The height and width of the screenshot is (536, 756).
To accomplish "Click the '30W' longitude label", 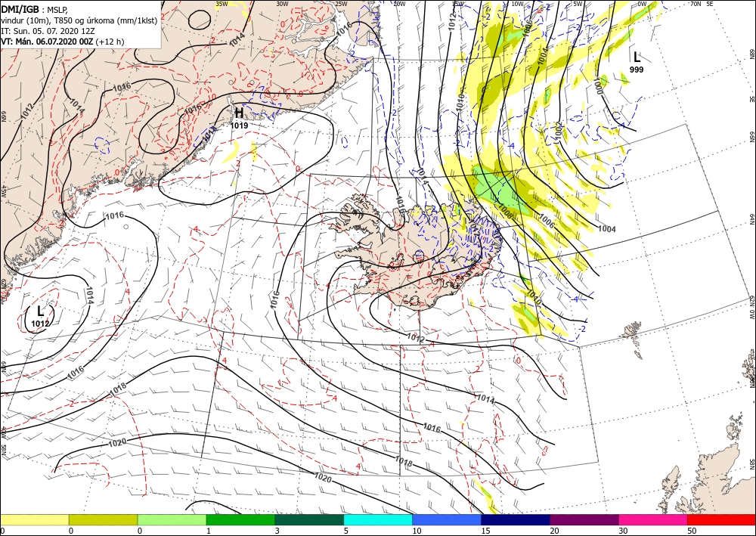I will click(x=282, y=4).
